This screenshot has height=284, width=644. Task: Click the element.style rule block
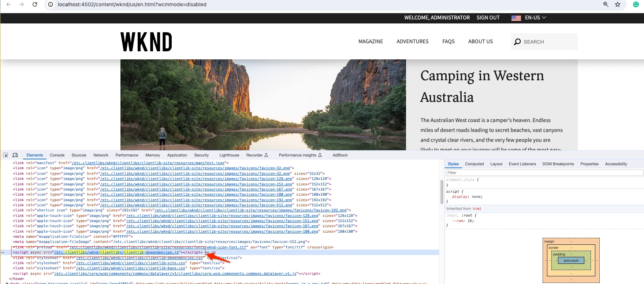tap(462, 182)
